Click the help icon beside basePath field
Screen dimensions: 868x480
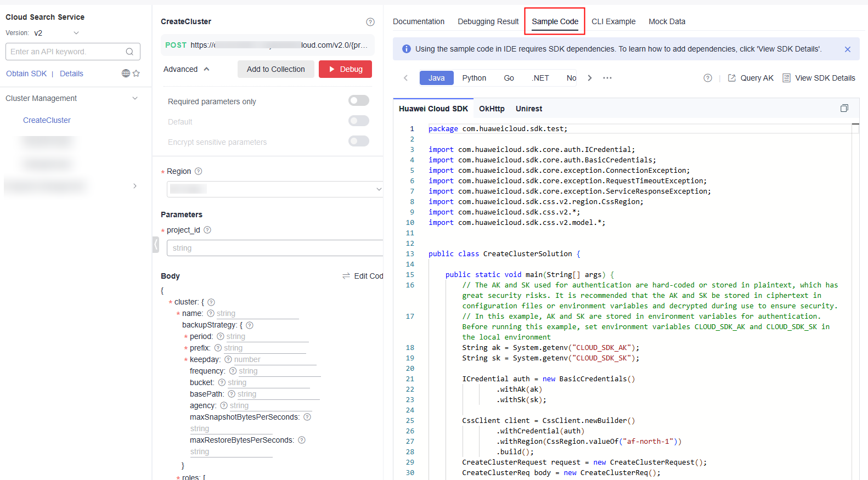coord(232,394)
